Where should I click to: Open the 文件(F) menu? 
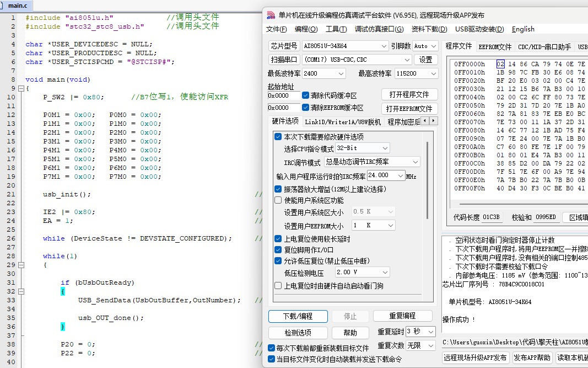277,29
